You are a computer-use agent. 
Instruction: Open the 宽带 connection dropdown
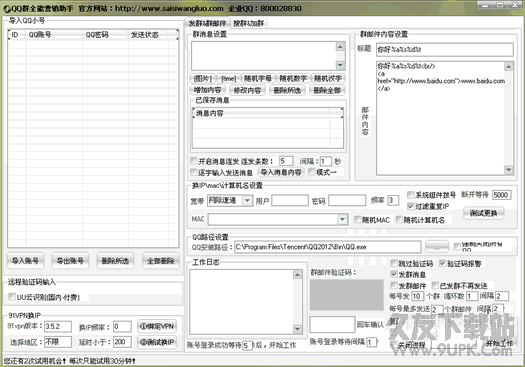[247, 201]
